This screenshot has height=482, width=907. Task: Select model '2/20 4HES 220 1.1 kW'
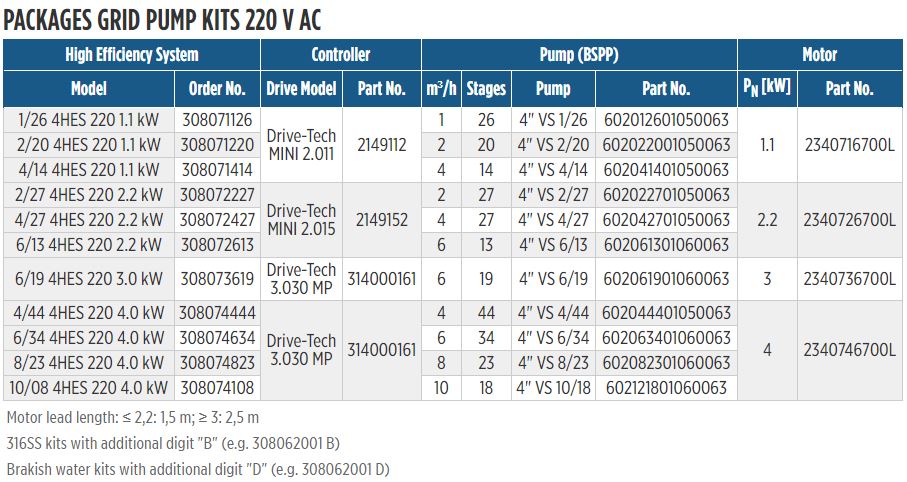pos(89,145)
